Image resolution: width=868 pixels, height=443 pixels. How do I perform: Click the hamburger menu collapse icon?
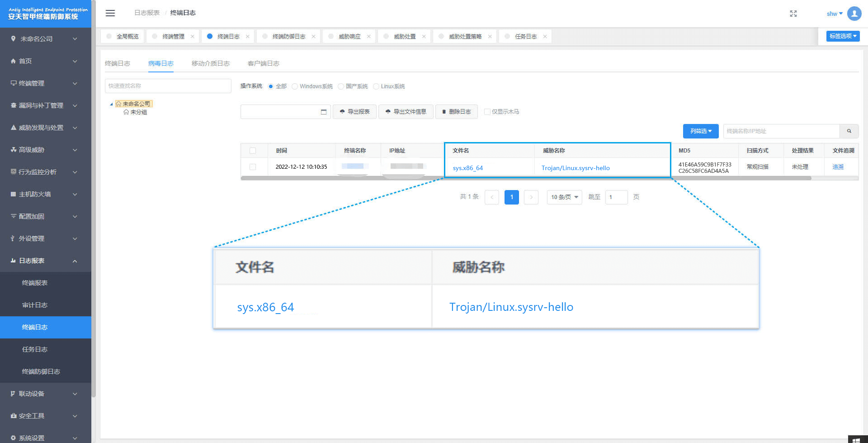click(110, 13)
